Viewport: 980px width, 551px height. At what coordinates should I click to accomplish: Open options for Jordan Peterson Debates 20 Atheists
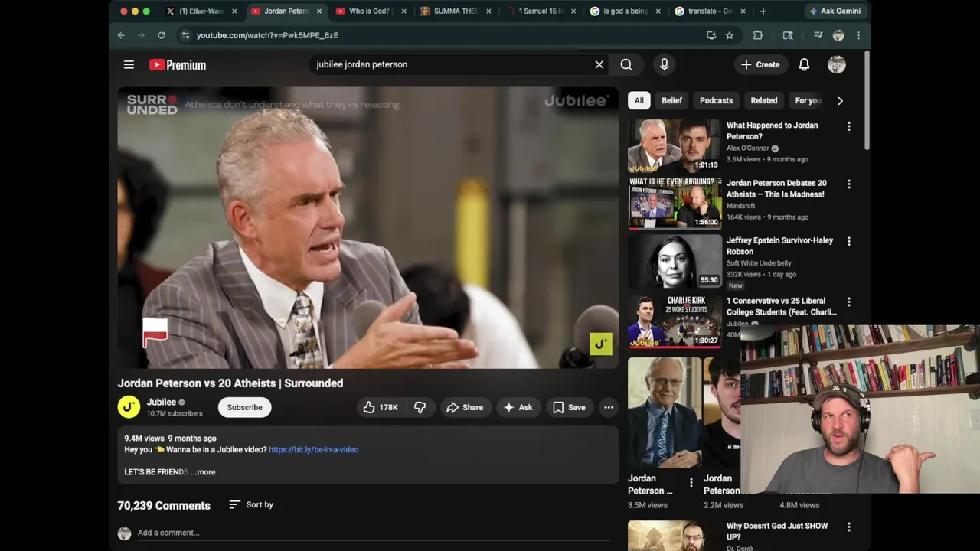coord(848,184)
